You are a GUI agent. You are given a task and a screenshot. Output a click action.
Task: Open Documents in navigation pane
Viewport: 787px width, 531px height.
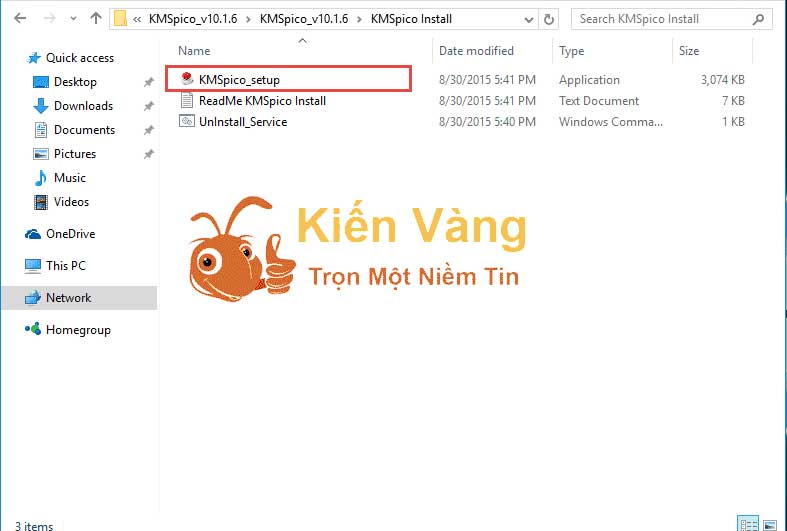(x=84, y=130)
